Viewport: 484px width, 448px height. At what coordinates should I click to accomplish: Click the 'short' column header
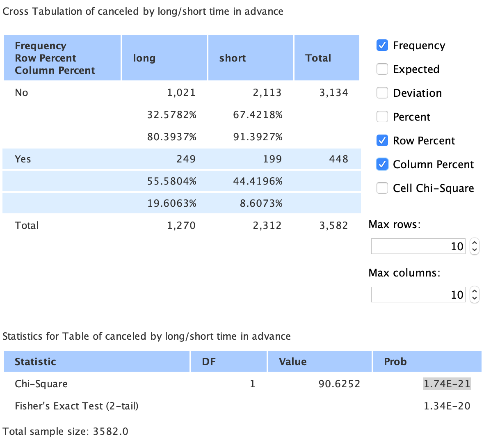point(250,58)
